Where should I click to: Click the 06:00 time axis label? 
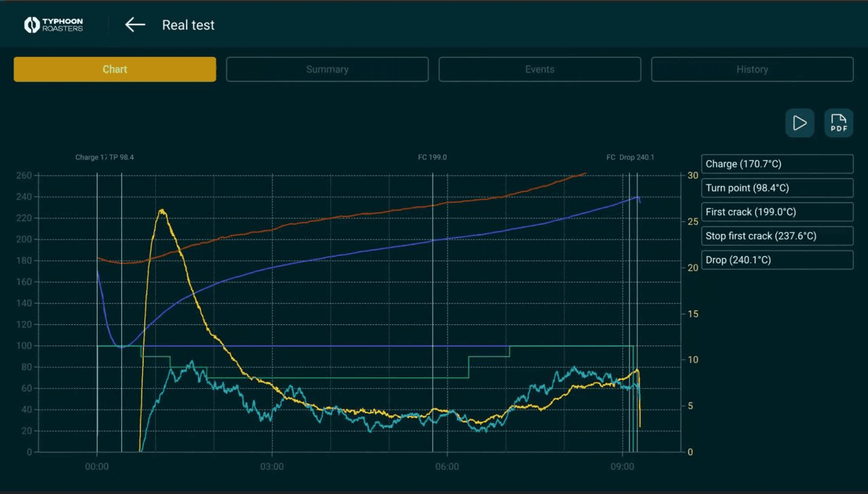pos(447,467)
